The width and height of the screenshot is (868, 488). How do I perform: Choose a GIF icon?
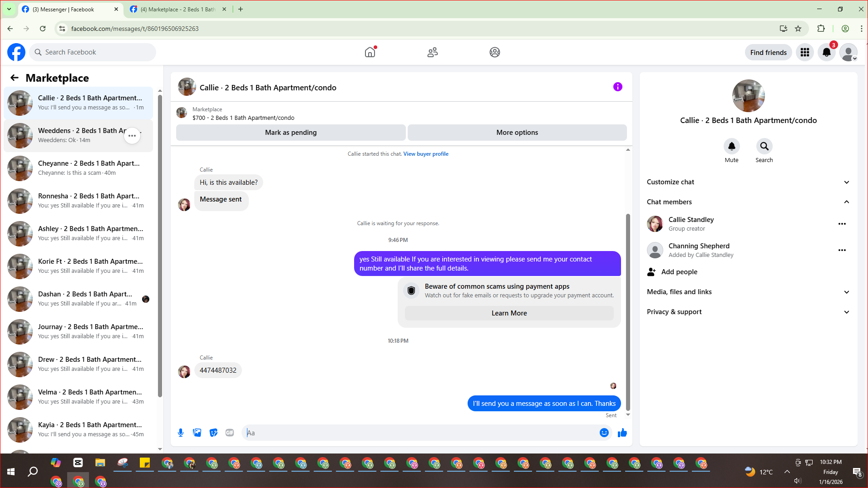pyautogui.click(x=230, y=433)
